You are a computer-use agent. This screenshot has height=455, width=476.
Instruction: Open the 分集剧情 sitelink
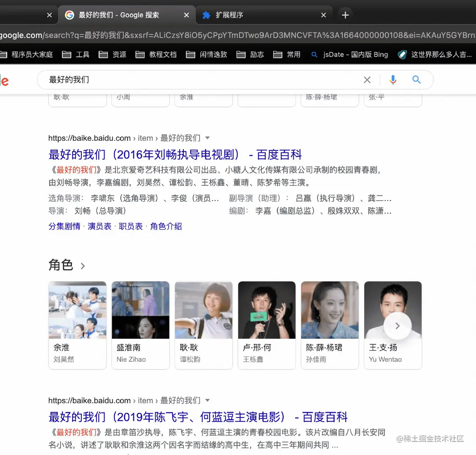65,226
